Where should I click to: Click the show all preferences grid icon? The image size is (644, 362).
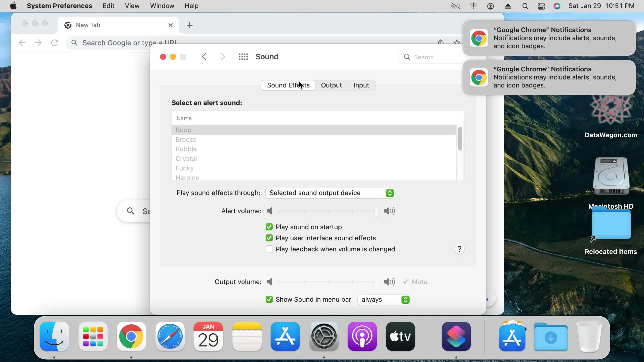[x=243, y=57]
